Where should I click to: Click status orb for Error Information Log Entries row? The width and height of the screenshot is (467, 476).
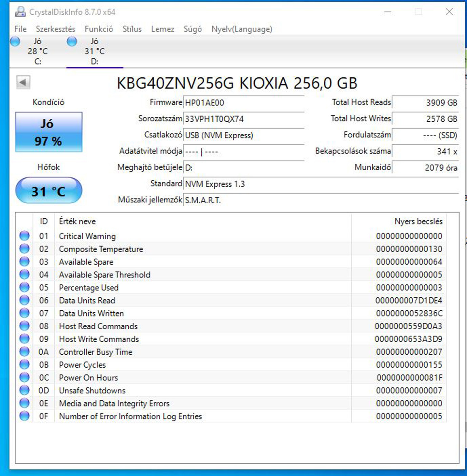(x=24, y=416)
